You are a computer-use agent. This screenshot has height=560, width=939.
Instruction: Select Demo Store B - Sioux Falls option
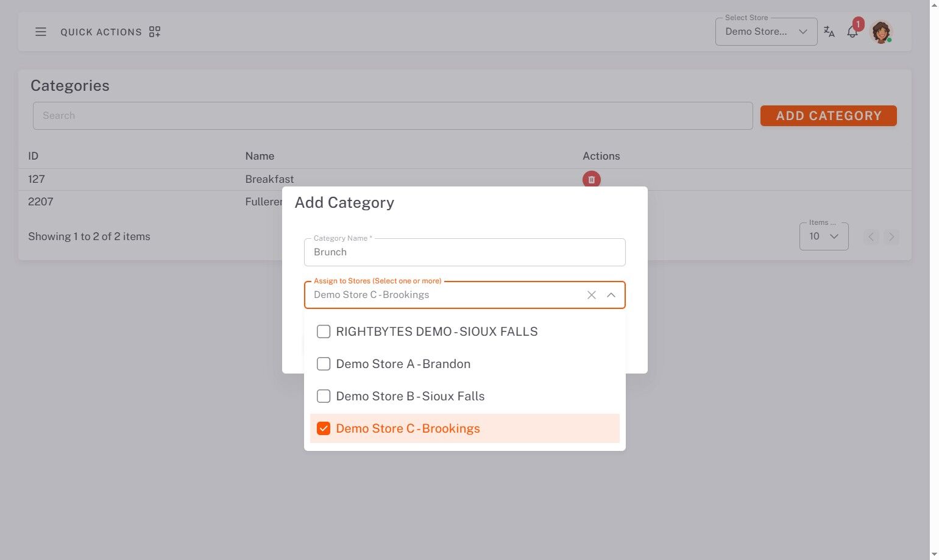coord(410,396)
